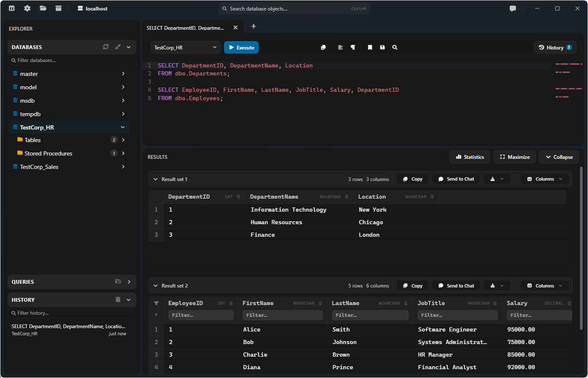Sort the Location column

(432, 197)
